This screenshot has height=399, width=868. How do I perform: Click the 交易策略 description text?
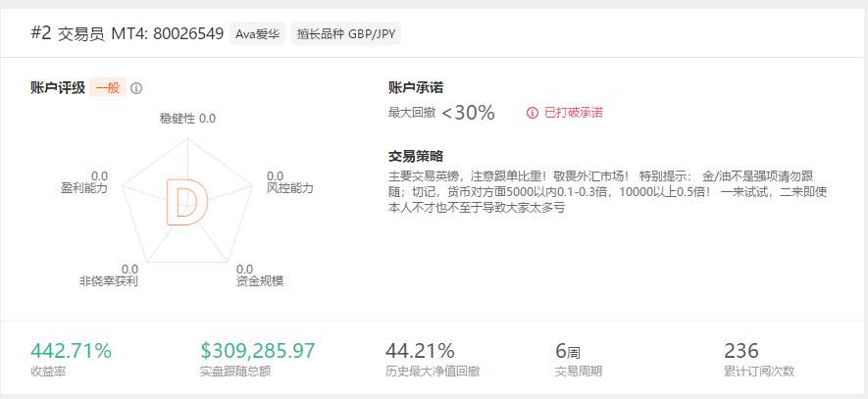coord(608,192)
